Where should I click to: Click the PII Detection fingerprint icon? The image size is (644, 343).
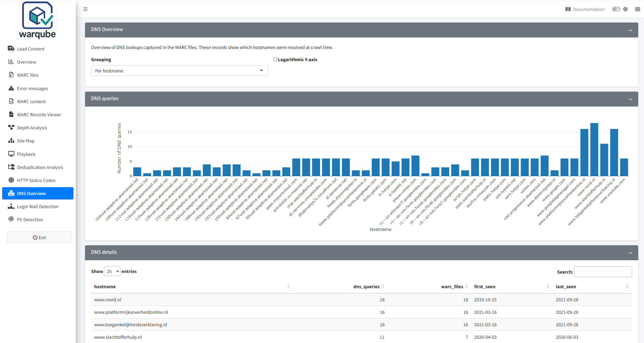pos(11,219)
